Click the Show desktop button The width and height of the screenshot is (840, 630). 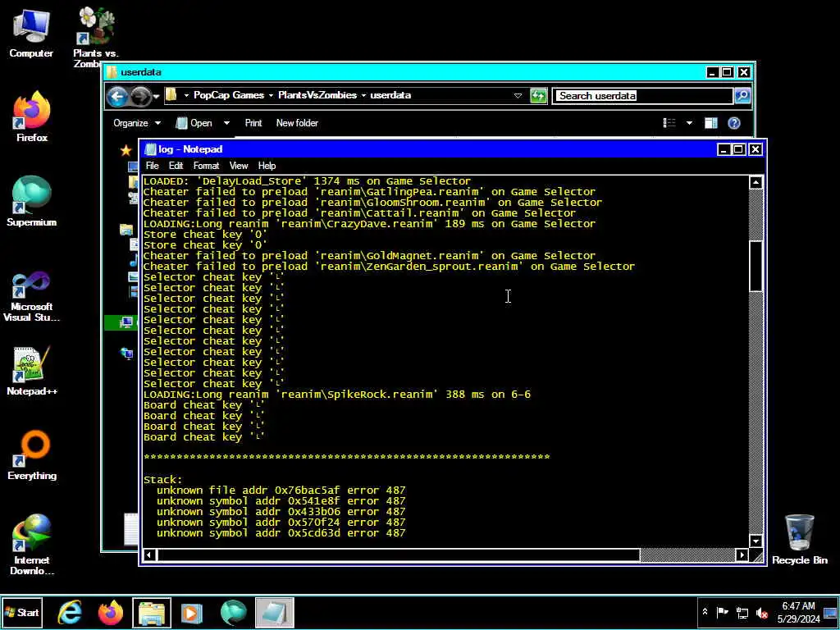pyautogui.click(x=831, y=612)
